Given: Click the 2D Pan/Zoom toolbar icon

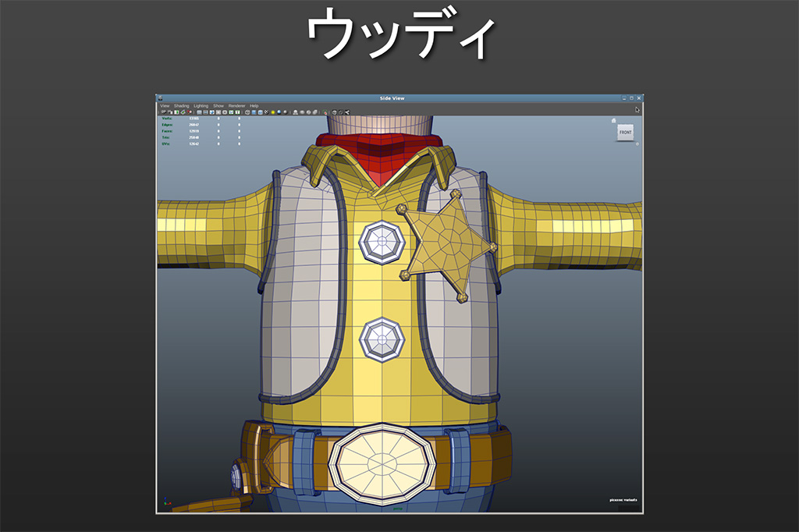Looking at the screenshot, I should click(x=189, y=112).
